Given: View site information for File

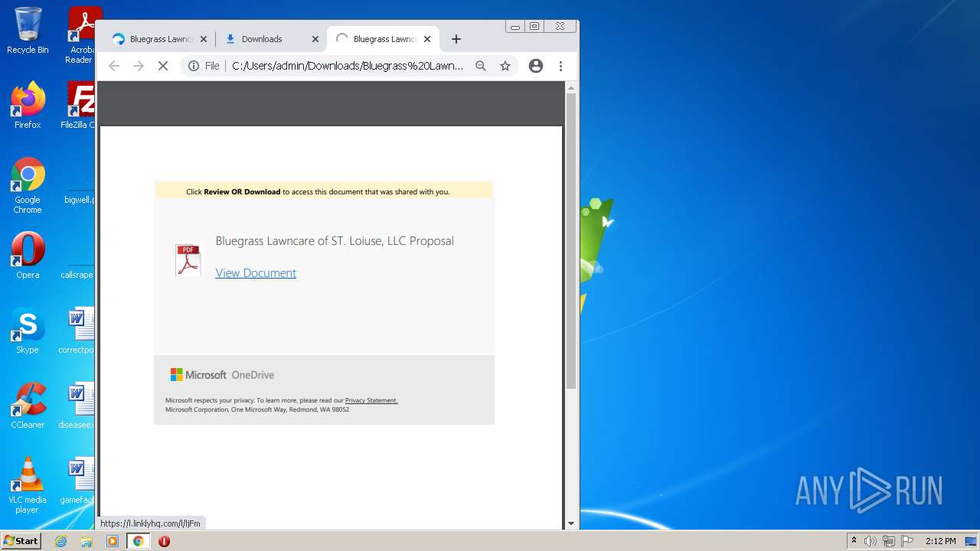Looking at the screenshot, I should coord(204,66).
